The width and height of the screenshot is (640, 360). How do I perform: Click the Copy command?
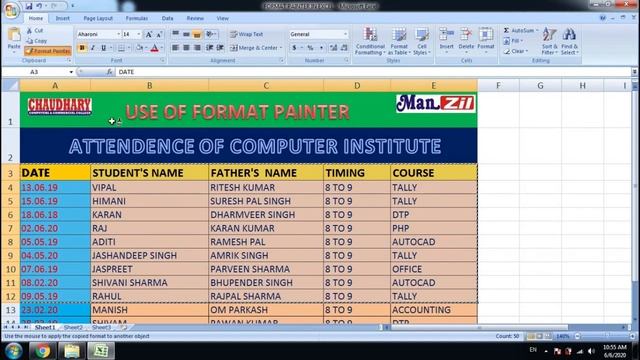[x=37, y=41]
